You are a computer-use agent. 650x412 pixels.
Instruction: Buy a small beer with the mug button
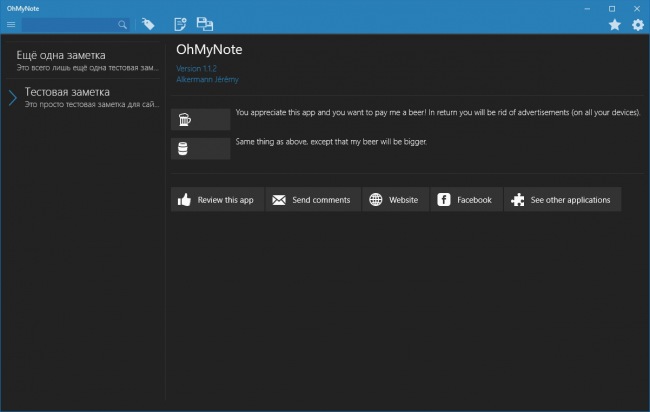point(201,119)
